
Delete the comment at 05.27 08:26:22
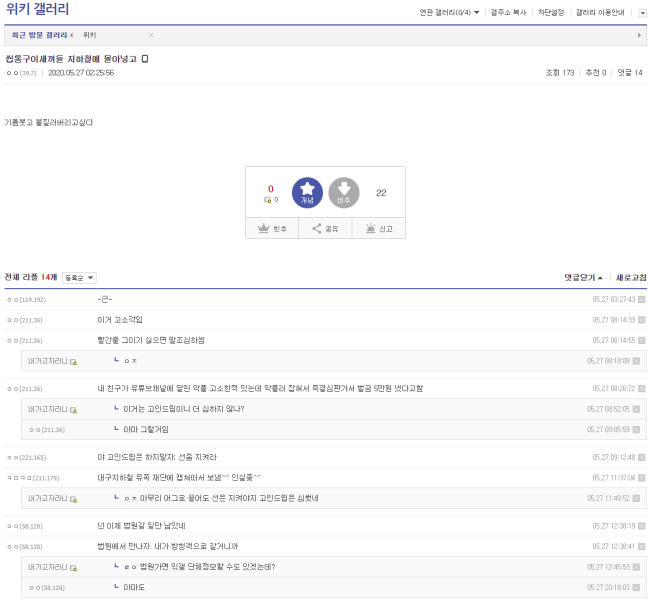point(642,388)
